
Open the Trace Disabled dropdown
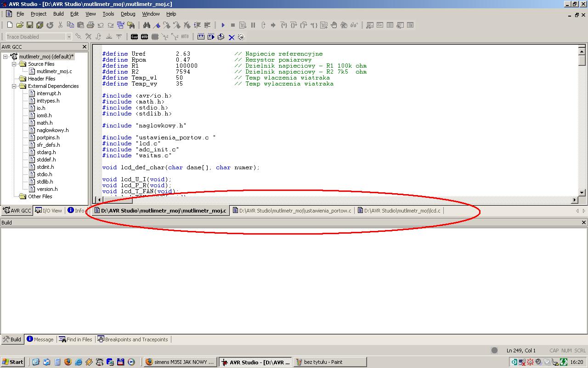69,37
